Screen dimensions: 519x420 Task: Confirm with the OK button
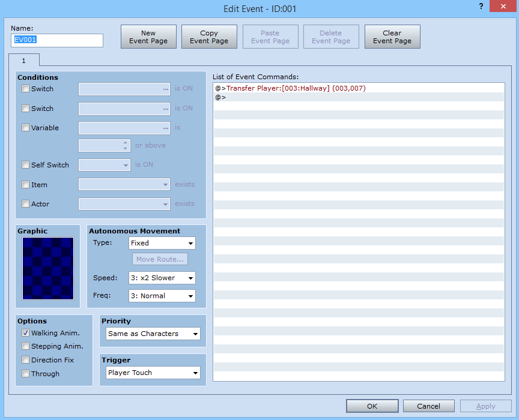(x=372, y=406)
